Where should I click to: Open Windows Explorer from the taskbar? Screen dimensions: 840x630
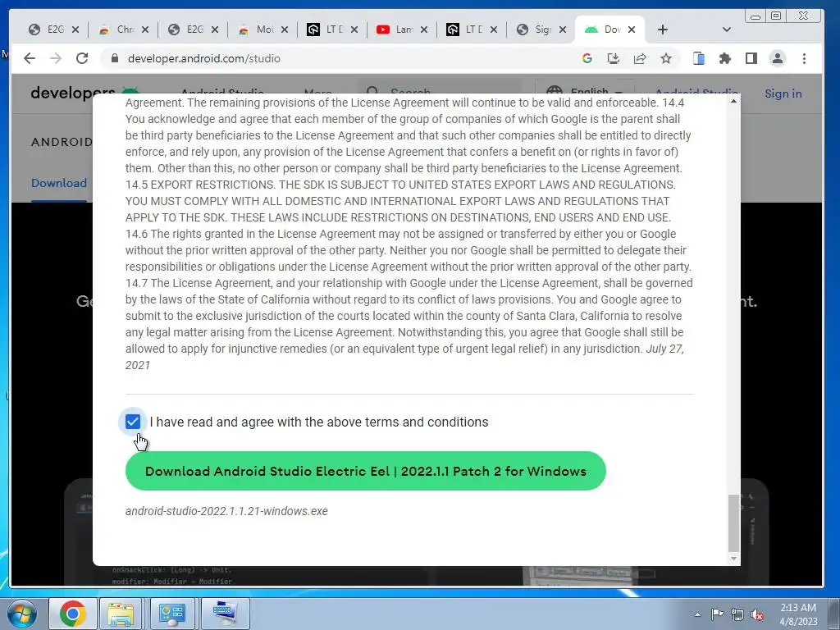click(x=121, y=614)
